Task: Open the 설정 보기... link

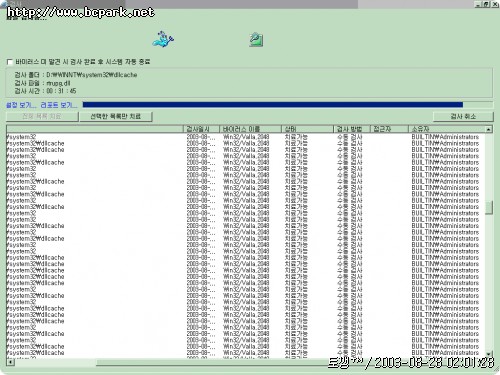Action: (21, 105)
